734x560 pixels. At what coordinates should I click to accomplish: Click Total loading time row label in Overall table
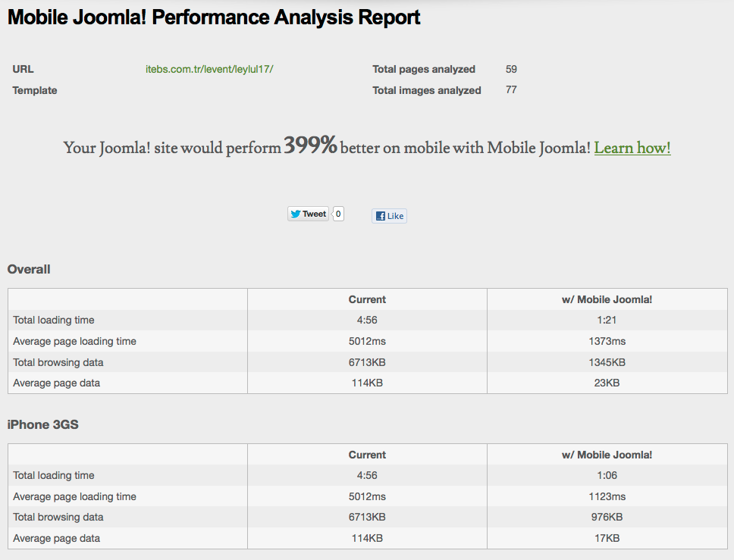[x=54, y=320]
